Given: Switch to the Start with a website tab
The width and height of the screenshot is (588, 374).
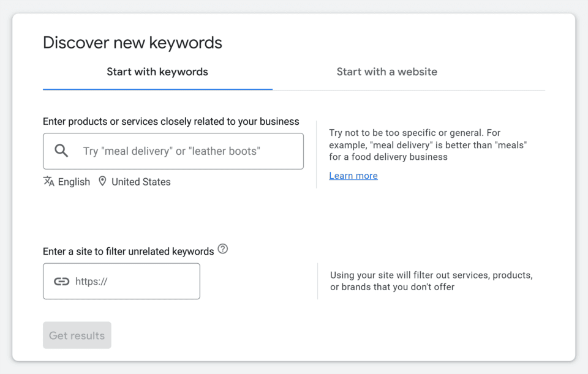Looking at the screenshot, I should click(386, 72).
